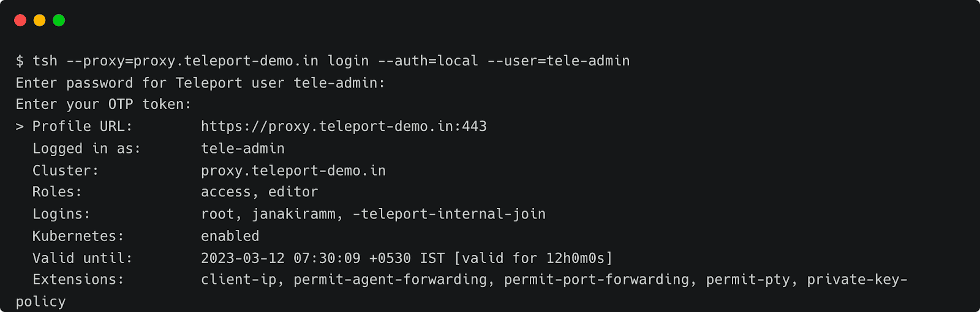Image resolution: width=980 pixels, height=312 pixels.
Task: Click the tsh command on the first line
Action: (45, 61)
